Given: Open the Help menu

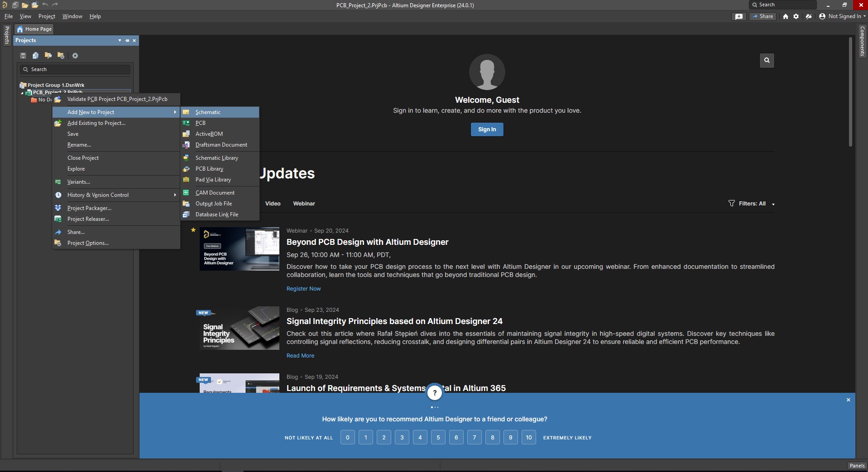Looking at the screenshot, I should [95, 16].
